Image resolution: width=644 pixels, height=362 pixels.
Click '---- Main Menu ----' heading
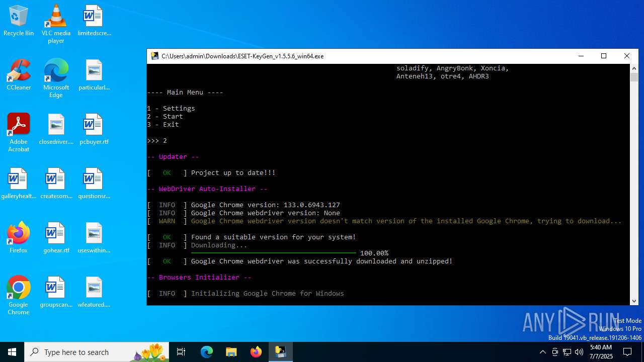click(185, 93)
